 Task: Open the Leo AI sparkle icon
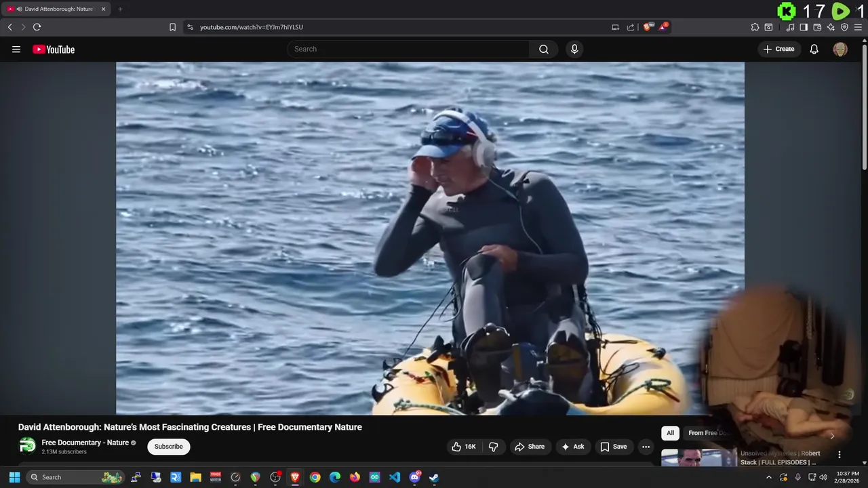coord(831,27)
